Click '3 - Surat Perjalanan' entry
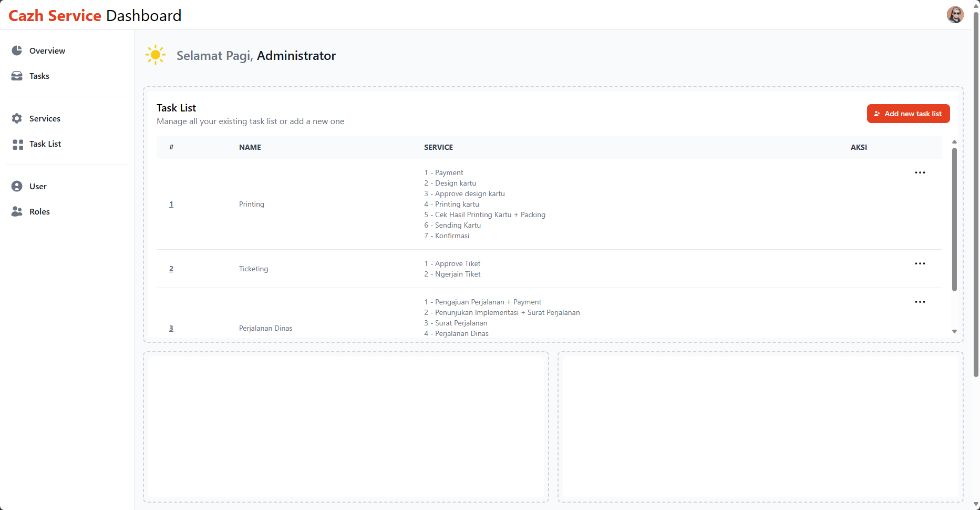 coord(456,323)
